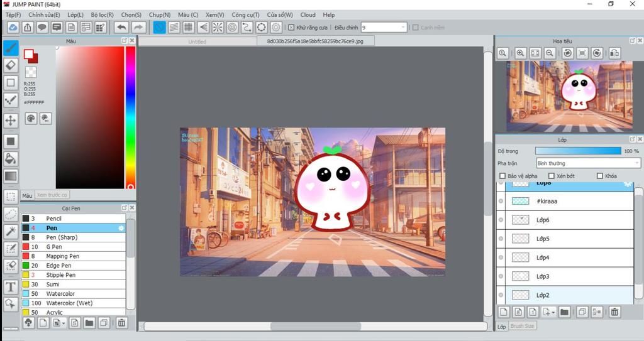Image resolution: width=644 pixels, height=341 pixels.
Task: Click the transparent color swatch
Action: pos(31,72)
